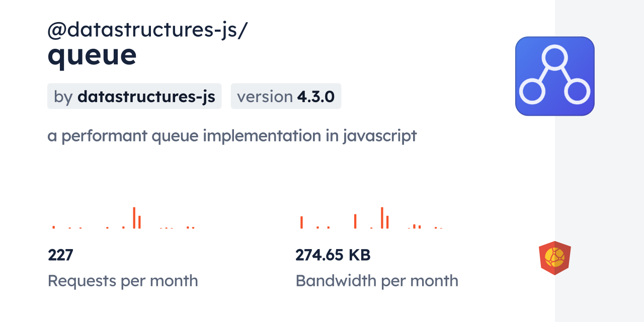Click the blue tree-graph package logo
The image size is (644, 322).
click(554, 76)
